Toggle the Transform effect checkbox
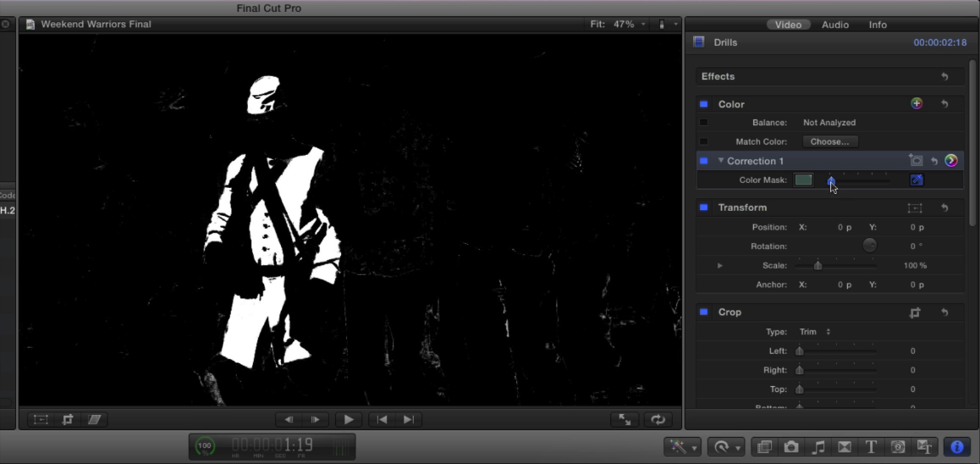 704,207
